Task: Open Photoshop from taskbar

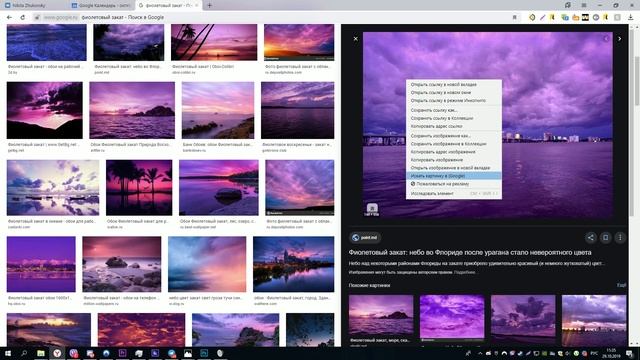Action: 204,353
